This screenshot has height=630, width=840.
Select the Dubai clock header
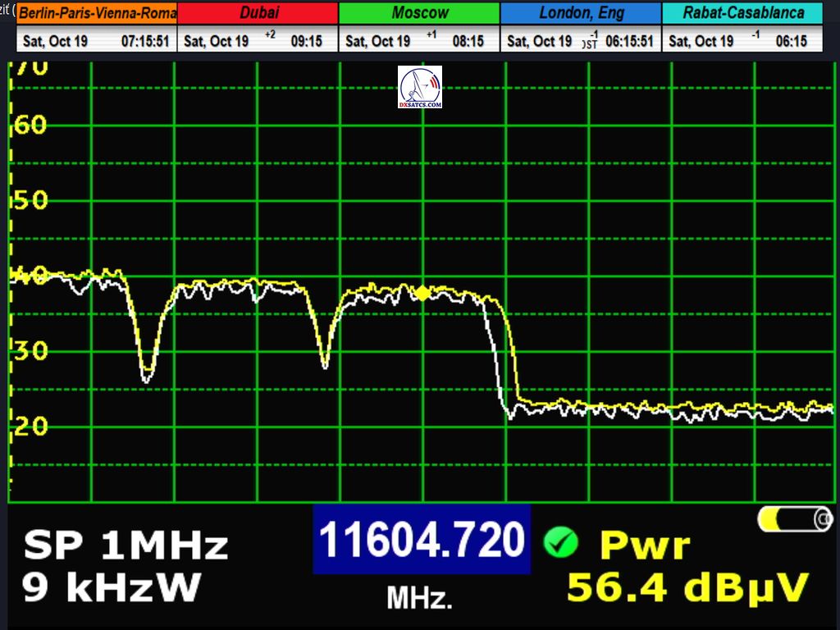pyautogui.click(x=258, y=13)
